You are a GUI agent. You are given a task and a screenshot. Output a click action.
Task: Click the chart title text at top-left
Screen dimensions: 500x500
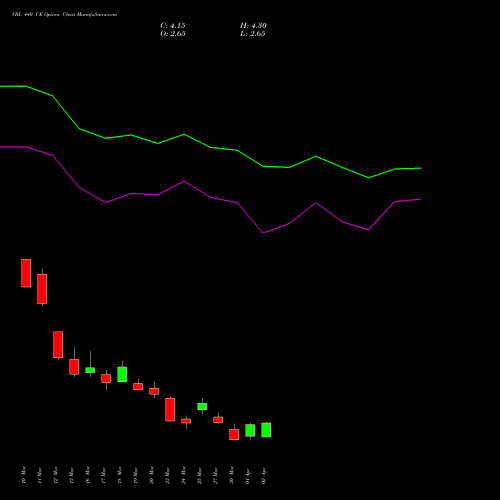tap(64, 15)
